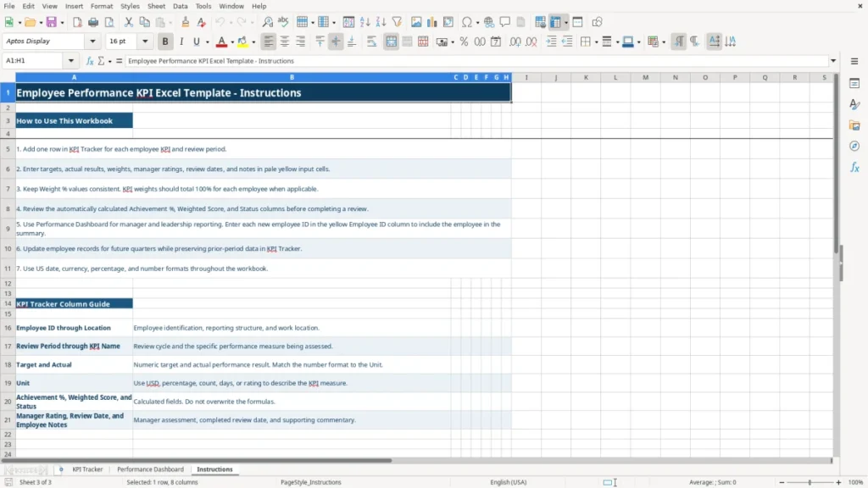
Task: Open sidebar Functions panel
Action: [x=854, y=167]
